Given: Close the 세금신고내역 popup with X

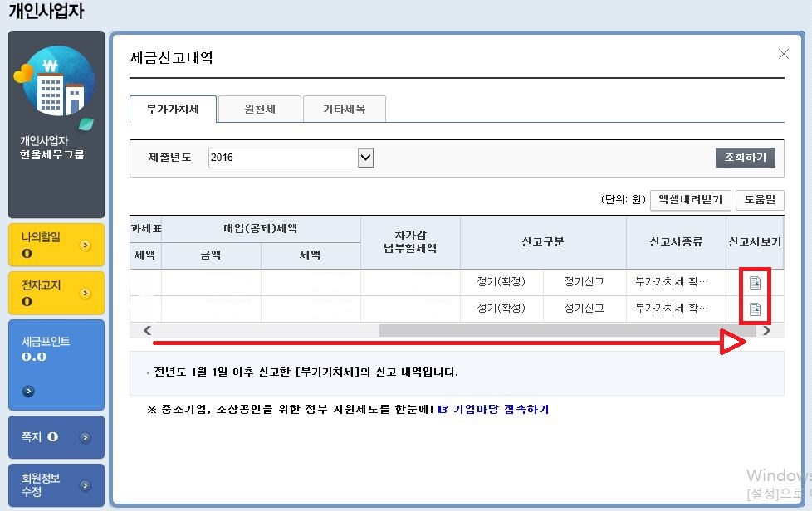Looking at the screenshot, I should coord(783,54).
